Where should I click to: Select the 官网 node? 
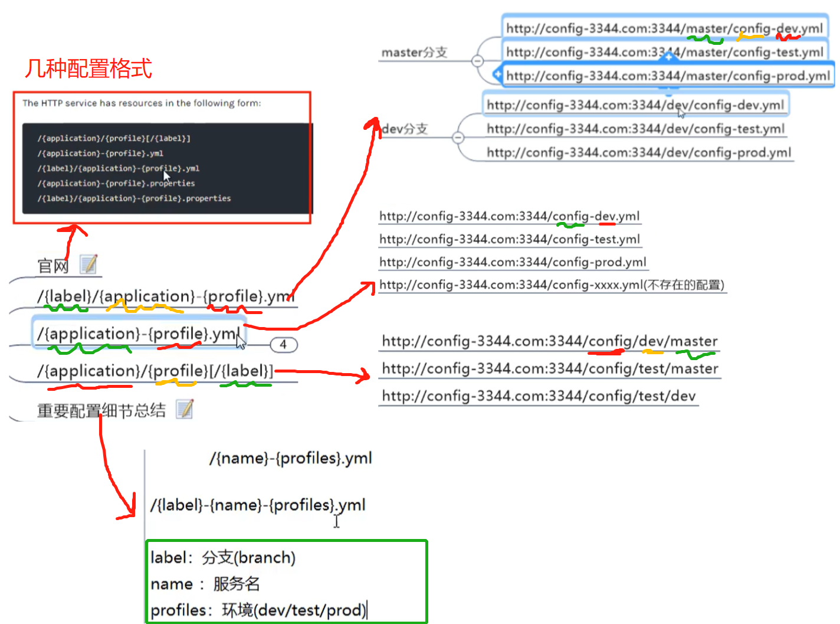[53, 266]
